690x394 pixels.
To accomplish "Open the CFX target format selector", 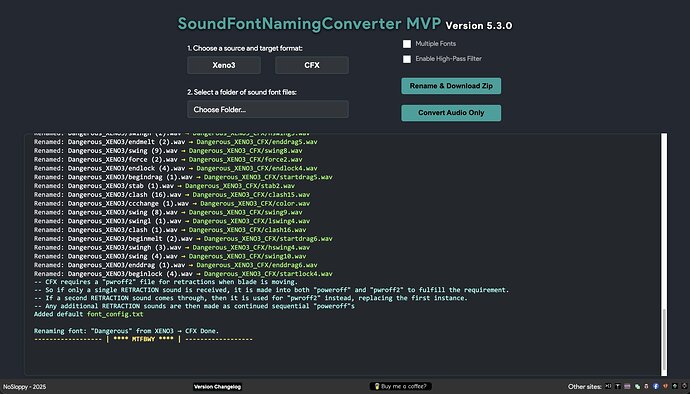I will click(x=312, y=65).
